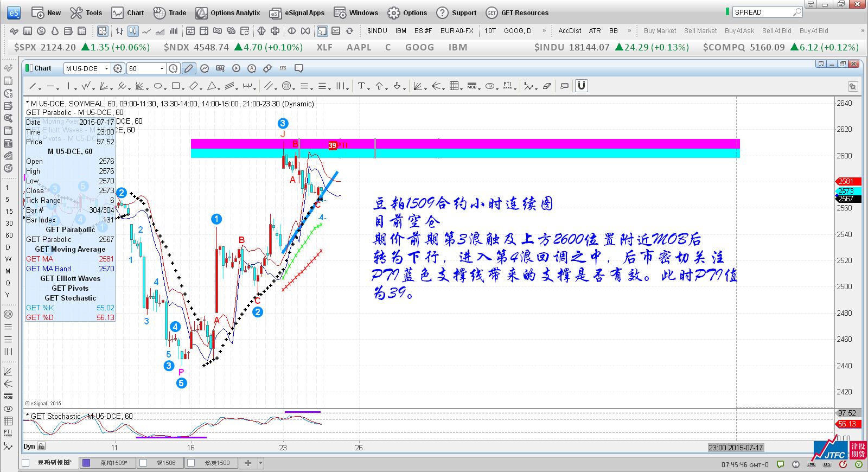Screen dimensions: 868x472
Task: Click GET Resources in the top bar
Action: coord(517,12)
